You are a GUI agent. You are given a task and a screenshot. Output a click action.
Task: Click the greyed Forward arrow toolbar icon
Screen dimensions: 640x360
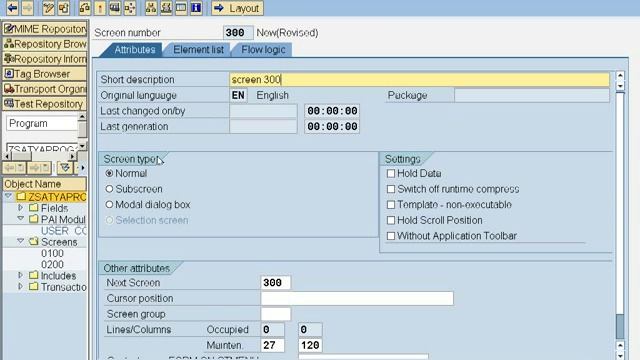coord(27,7)
